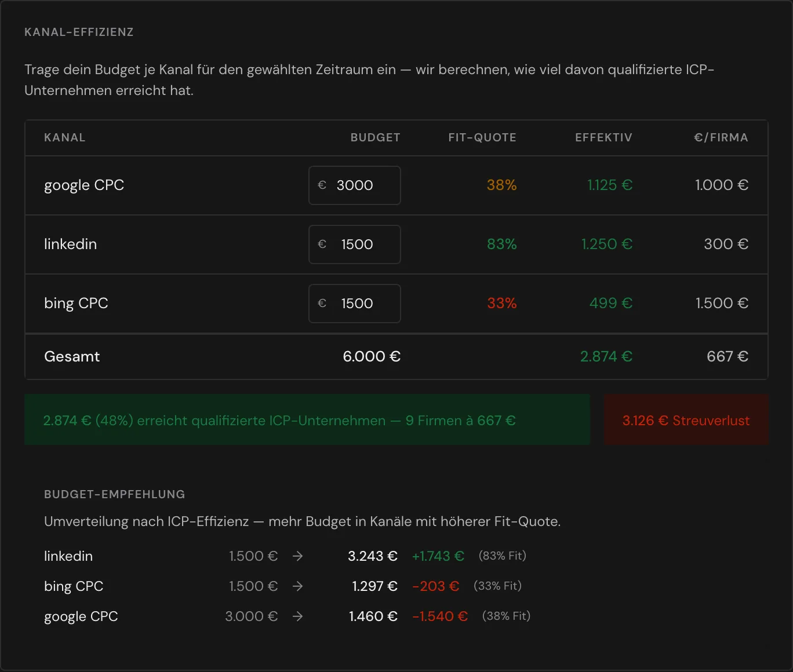Screen dimensions: 793x672
Task: Click the (33% Fit) note
Action: [498, 586]
